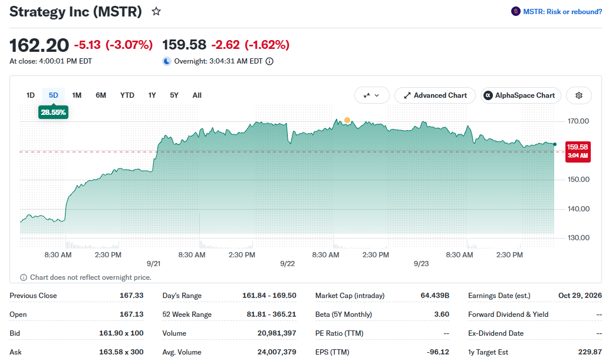This screenshot has width=612, height=364.
Task: Click the Earnings Date Oct 29, 2026
Action: coord(580,296)
